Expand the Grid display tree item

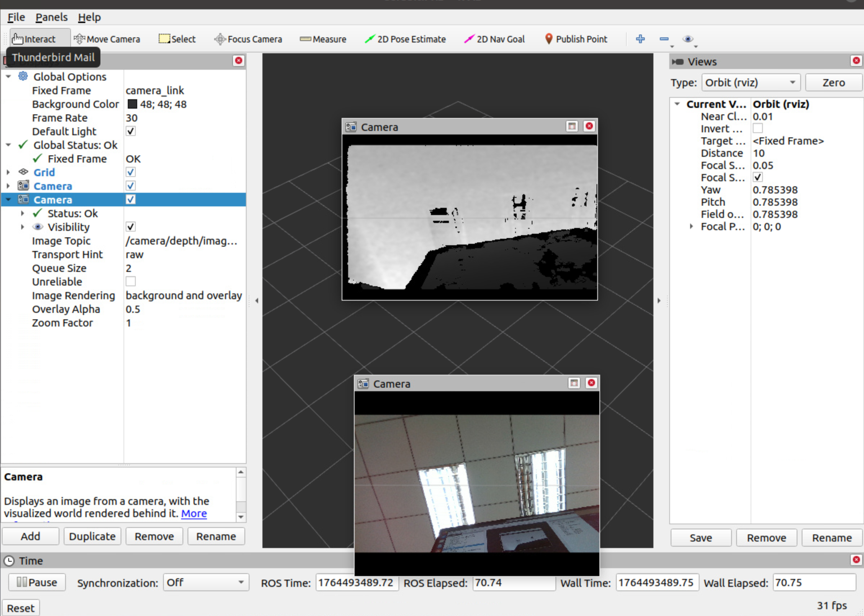pyautogui.click(x=8, y=172)
